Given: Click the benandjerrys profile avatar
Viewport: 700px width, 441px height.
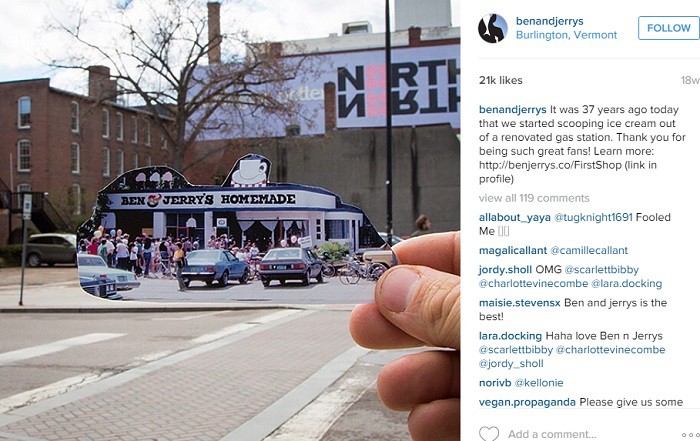Looking at the screenshot, I should click(x=492, y=28).
